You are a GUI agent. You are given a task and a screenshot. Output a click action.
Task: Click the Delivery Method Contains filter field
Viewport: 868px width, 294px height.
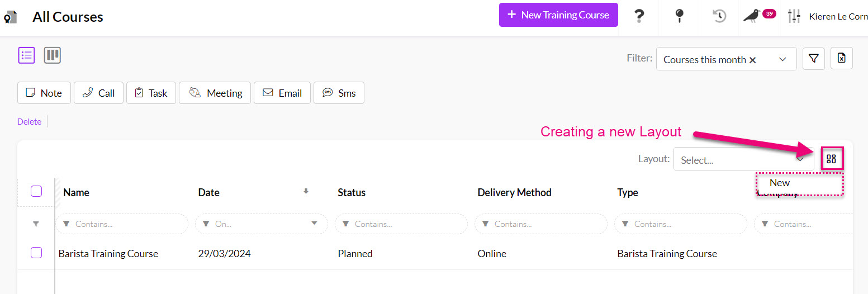(541, 224)
